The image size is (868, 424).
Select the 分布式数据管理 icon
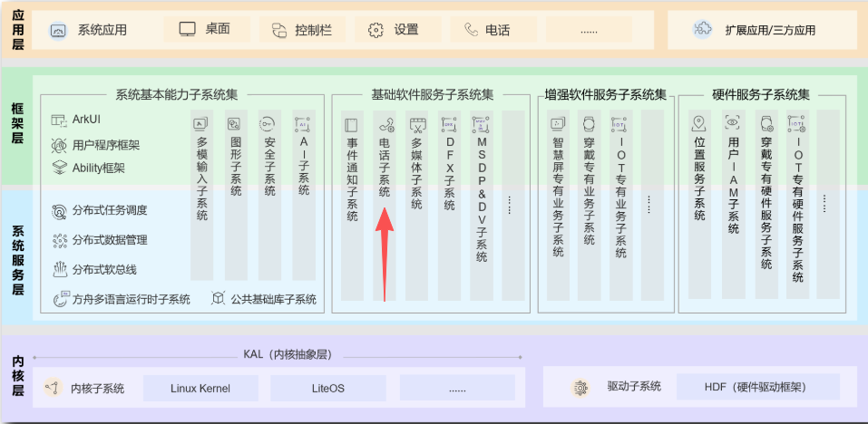(x=59, y=240)
